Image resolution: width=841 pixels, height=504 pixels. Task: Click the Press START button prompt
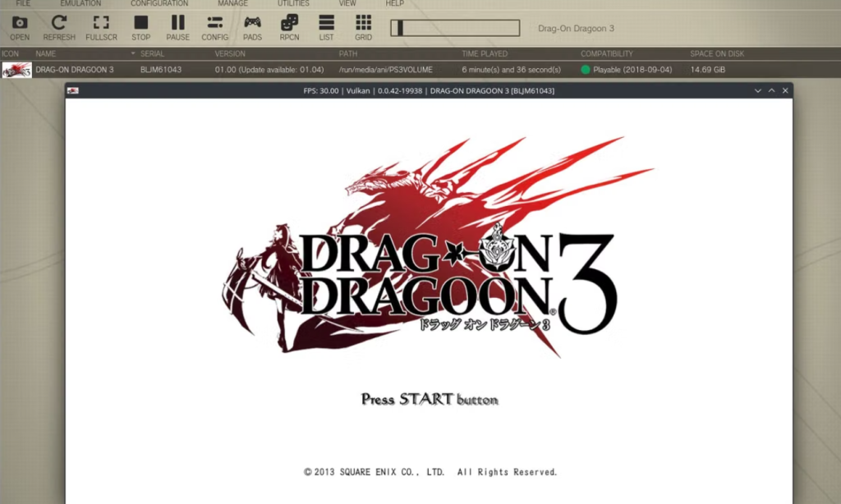pos(430,400)
